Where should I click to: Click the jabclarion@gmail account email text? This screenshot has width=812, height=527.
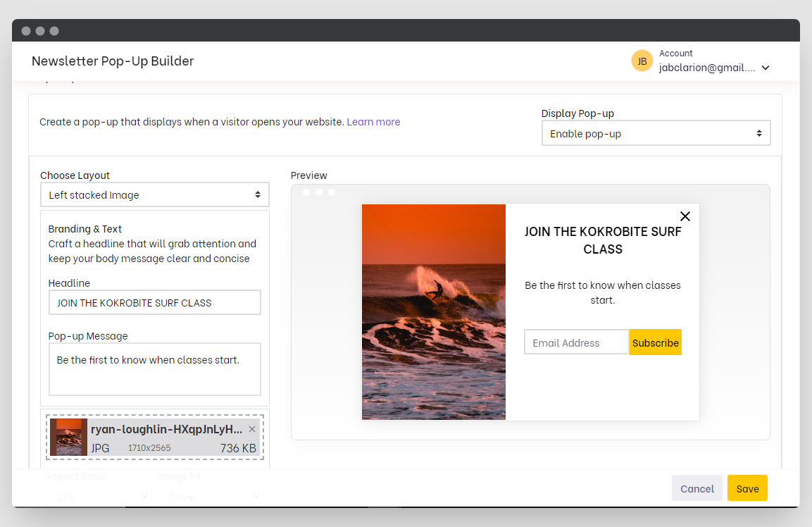pos(707,68)
